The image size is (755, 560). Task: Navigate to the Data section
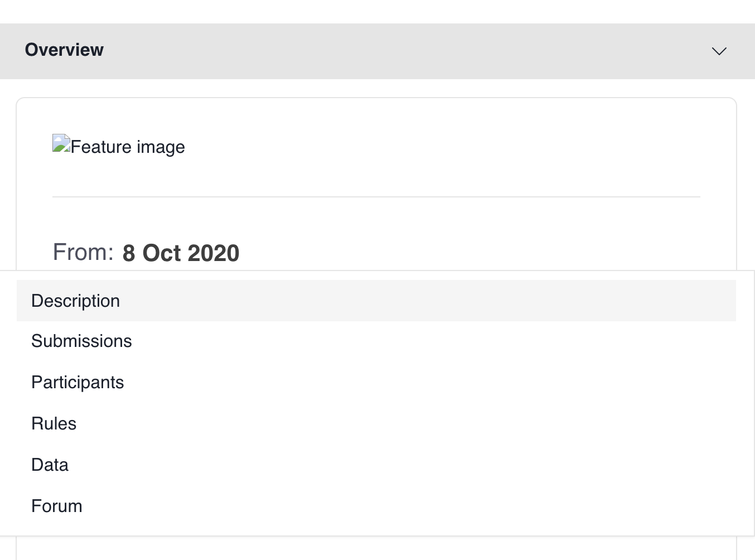[x=50, y=465]
